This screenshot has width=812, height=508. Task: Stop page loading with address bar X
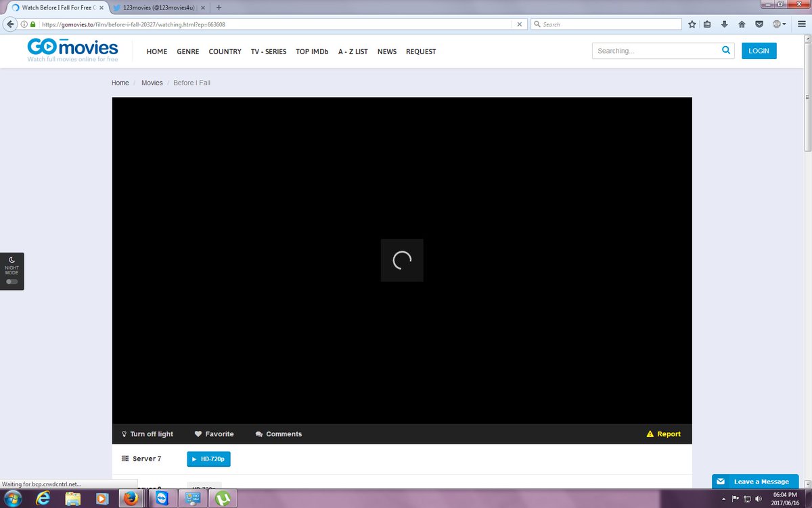click(519, 24)
